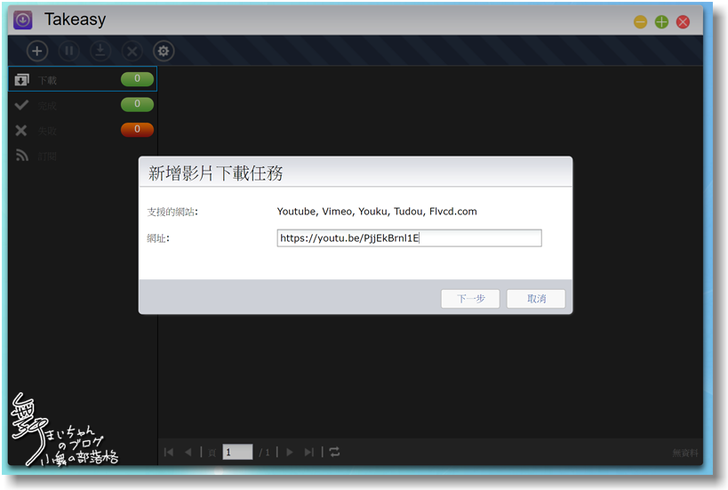Click the pause icon in the toolbar
This screenshot has width=728, height=490.
coord(69,51)
